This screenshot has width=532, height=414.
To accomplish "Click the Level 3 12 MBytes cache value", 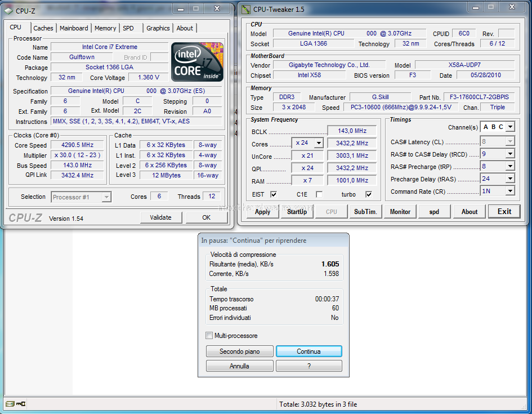I will (x=166, y=175).
